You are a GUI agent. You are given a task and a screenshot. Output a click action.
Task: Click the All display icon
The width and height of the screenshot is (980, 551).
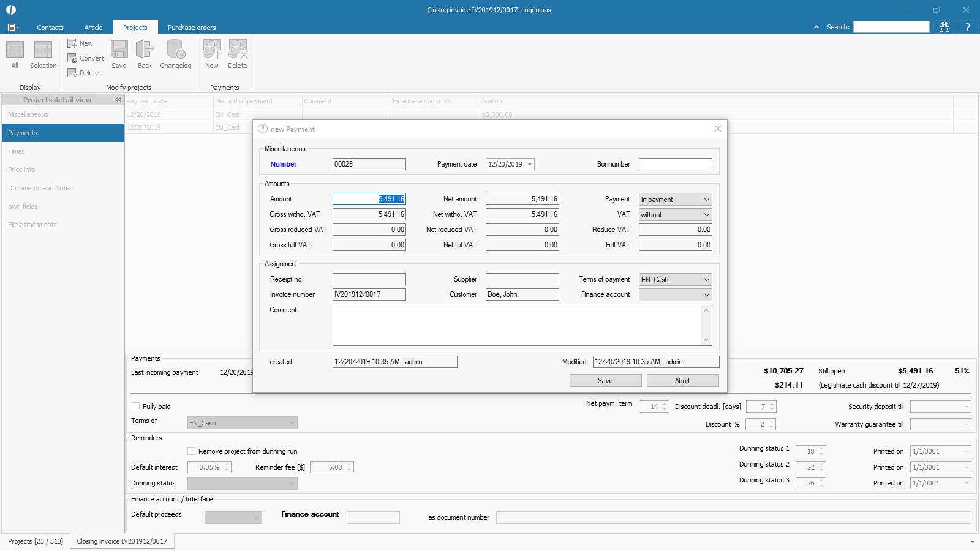(x=15, y=54)
